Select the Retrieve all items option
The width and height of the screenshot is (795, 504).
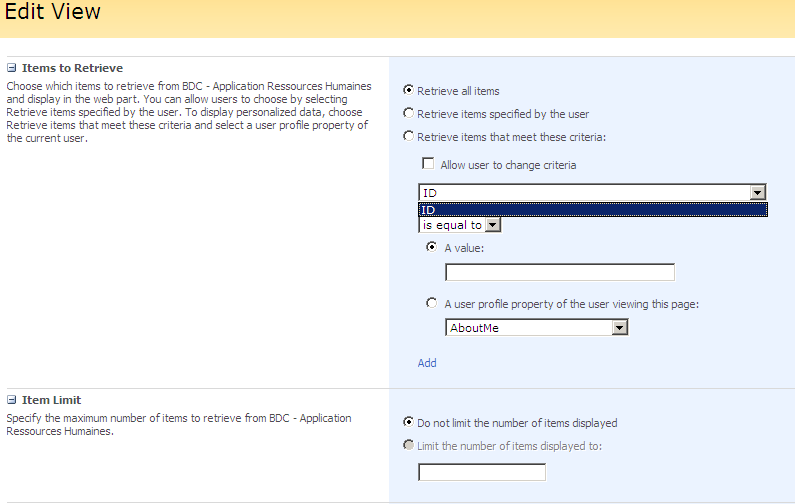click(408, 91)
